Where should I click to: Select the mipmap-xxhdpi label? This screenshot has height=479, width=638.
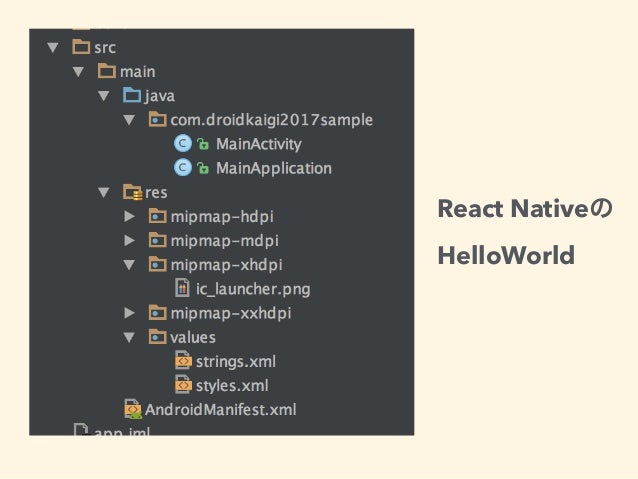pyautogui.click(x=231, y=313)
